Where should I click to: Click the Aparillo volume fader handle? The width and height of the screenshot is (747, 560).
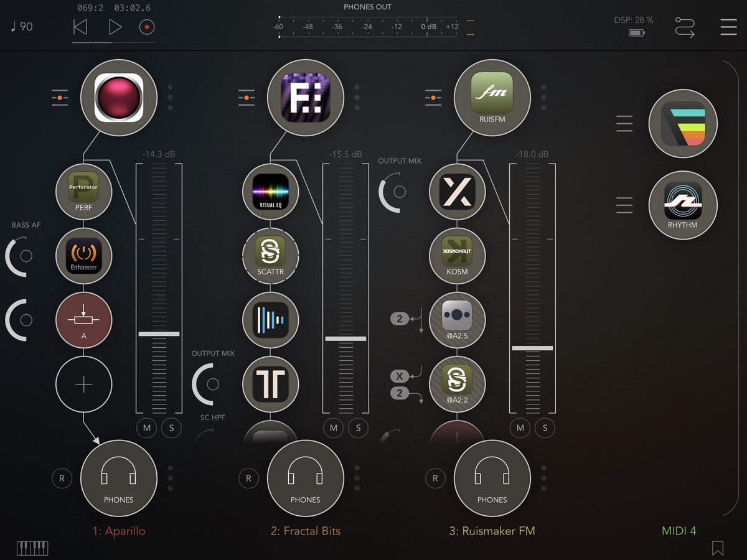point(159,334)
